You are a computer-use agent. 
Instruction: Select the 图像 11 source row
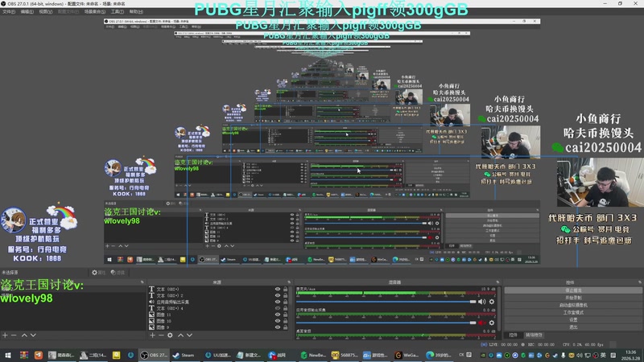click(218, 315)
